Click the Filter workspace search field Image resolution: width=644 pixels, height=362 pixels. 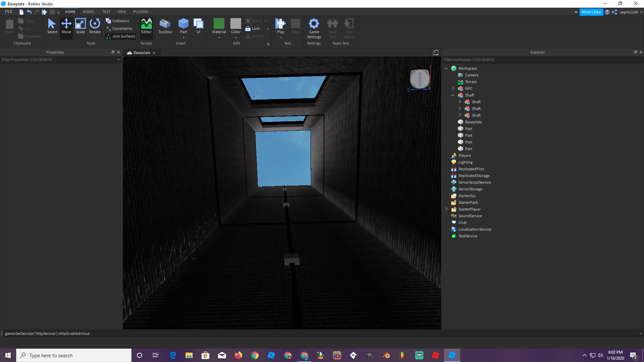(537, 60)
